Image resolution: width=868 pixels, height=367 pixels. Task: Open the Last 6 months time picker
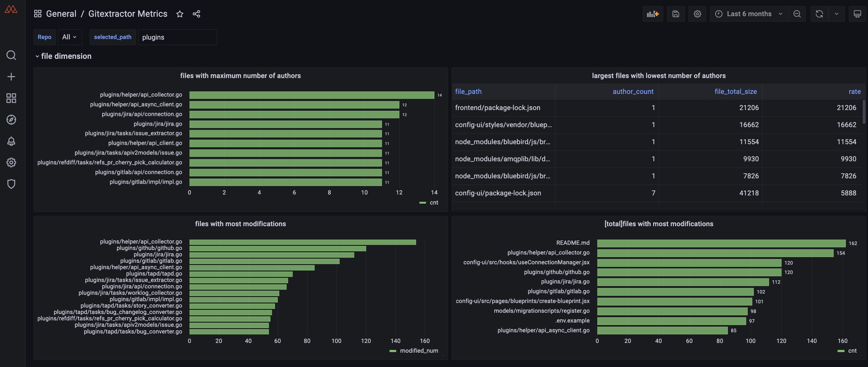point(749,14)
